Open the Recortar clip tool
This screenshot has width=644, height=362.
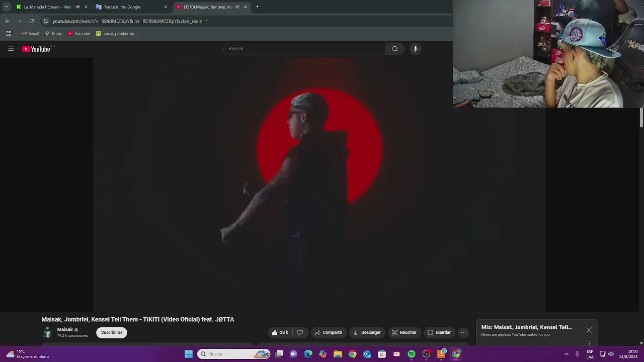coord(404,332)
